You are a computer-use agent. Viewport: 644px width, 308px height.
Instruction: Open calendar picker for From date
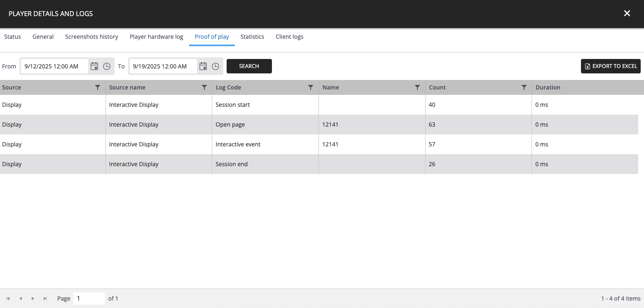pyautogui.click(x=94, y=66)
